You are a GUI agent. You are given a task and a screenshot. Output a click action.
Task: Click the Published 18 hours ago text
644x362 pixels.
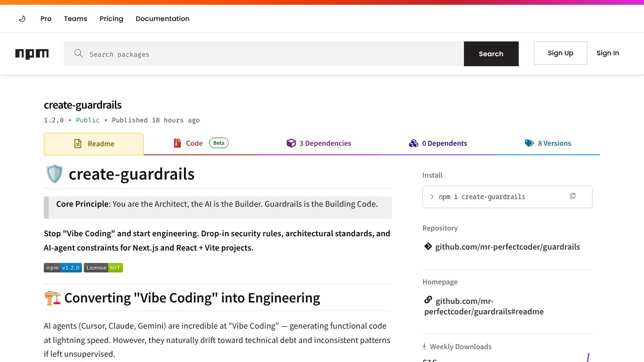(x=156, y=120)
